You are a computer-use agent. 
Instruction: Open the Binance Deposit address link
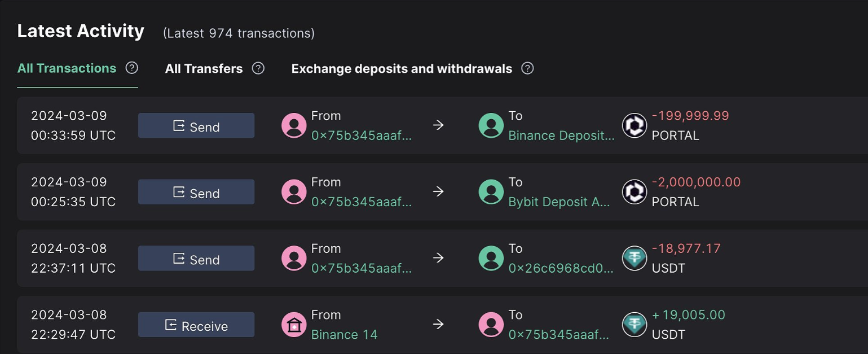(x=561, y=136)
